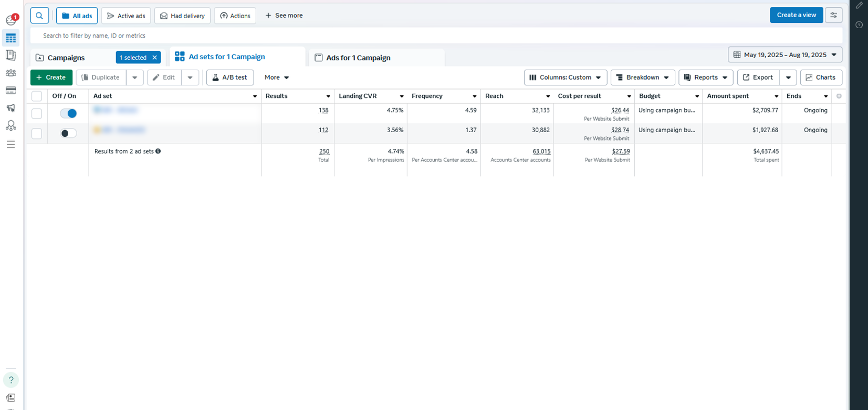Image resolution: width=868 pixels, height=410 pixels.
Task: Switch to the Campaigns tab
Action: (66, 58)
